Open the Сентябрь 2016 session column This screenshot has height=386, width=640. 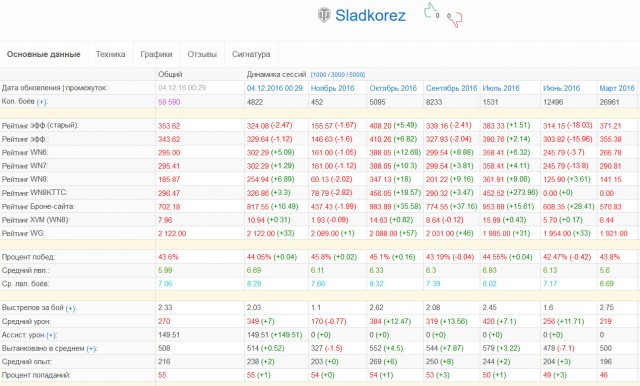[x=451, y=88]
